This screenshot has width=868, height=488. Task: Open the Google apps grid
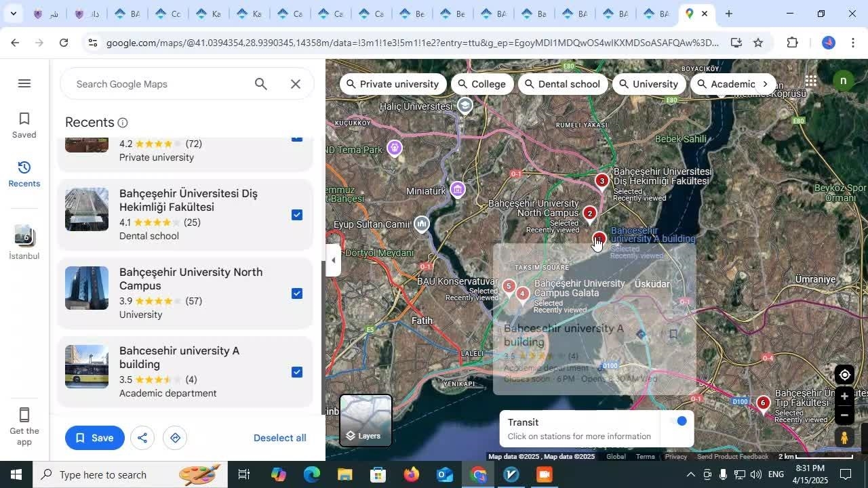pos(810,81)
